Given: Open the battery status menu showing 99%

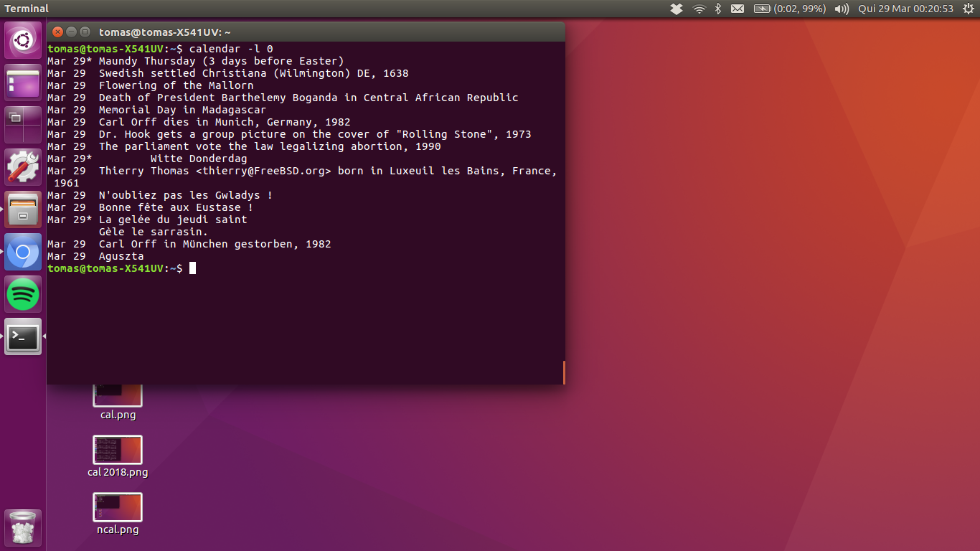Looking at the screenshot, I should 789,9.
